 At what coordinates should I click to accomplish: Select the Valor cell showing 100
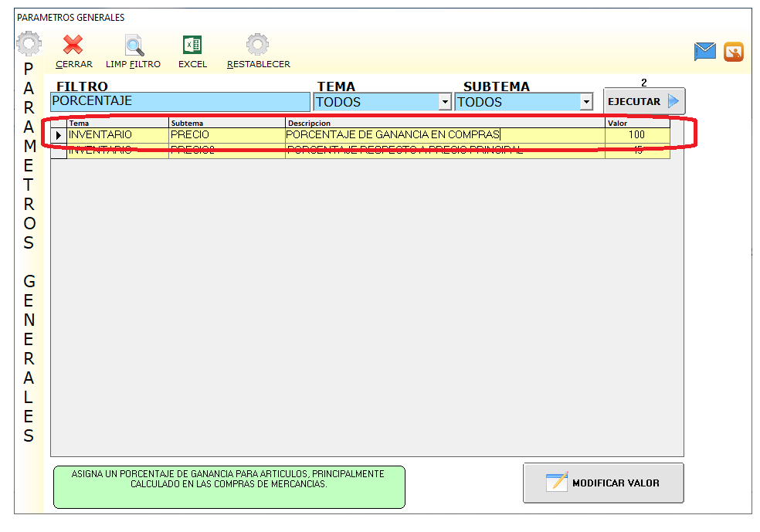[x=636, y=135]
